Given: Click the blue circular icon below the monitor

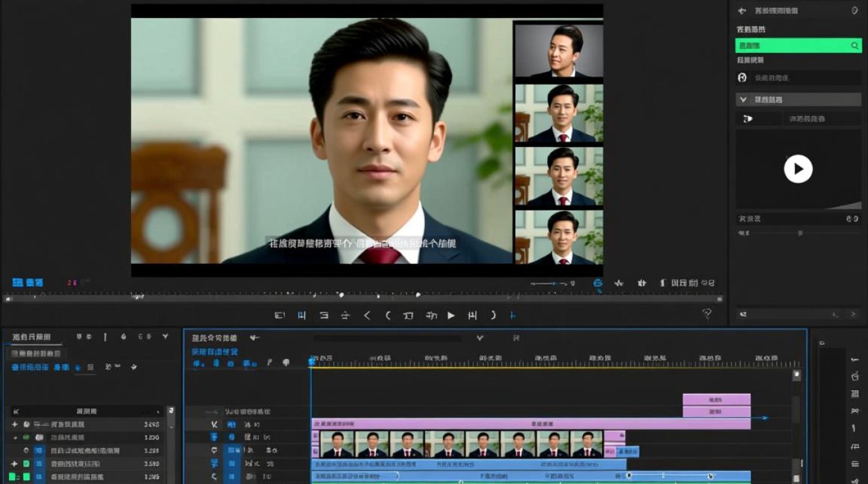Looking at the screenshot, I should click(x=598, y=283).
